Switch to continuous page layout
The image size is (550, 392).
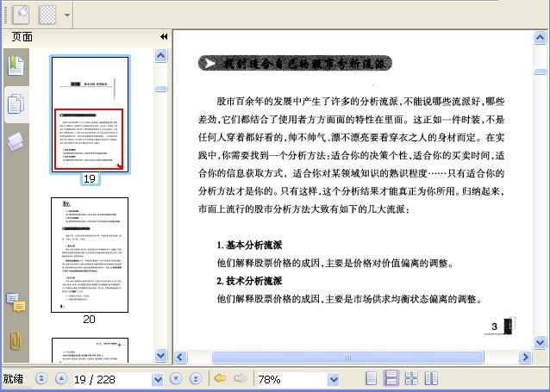click(x=391, y=379)
